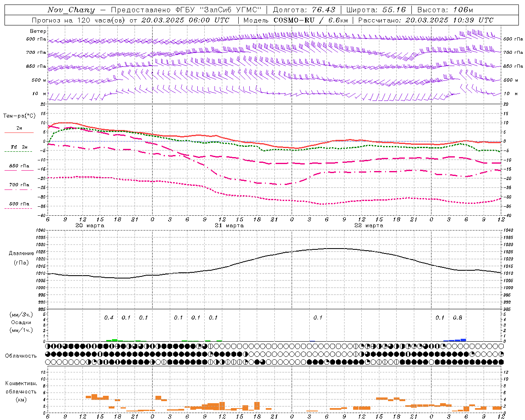Click the "Тем-ра(°C)" temperature label

tap(19, 116)
